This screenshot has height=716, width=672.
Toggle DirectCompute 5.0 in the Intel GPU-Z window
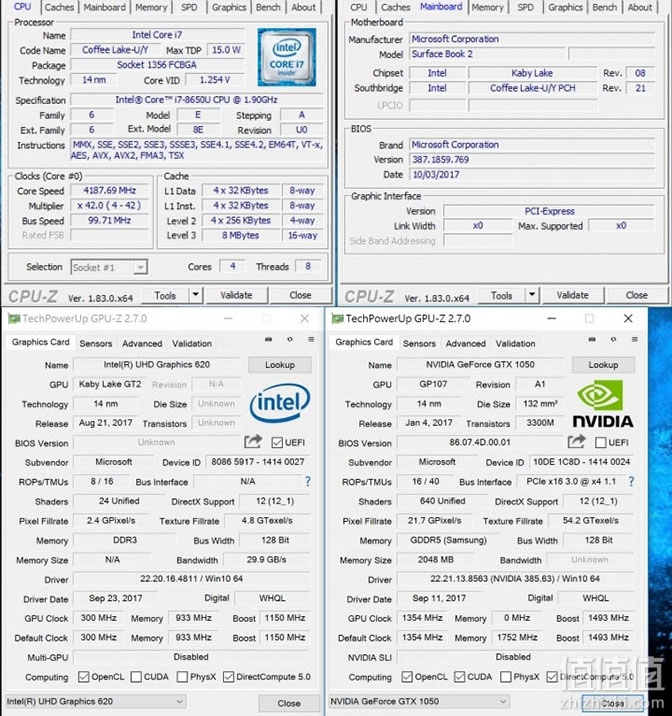(228, 677)
